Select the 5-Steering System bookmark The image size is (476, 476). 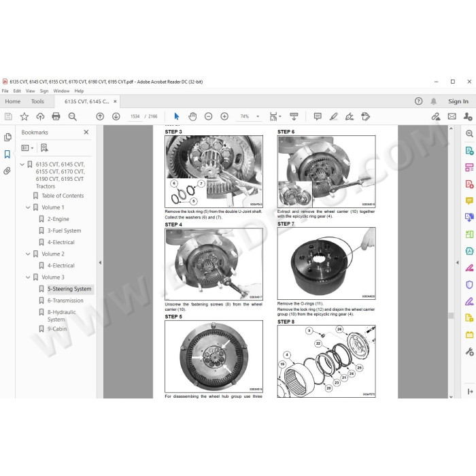(69, 289)
